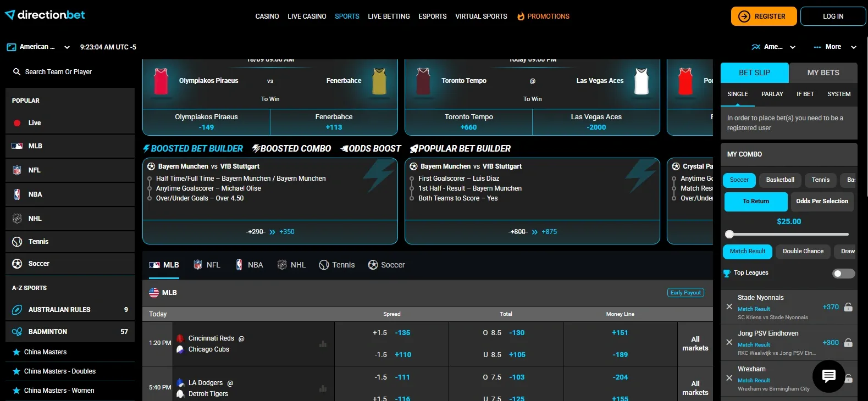
Task: Open the Boosted Combo tab
Action: [291, 149]
